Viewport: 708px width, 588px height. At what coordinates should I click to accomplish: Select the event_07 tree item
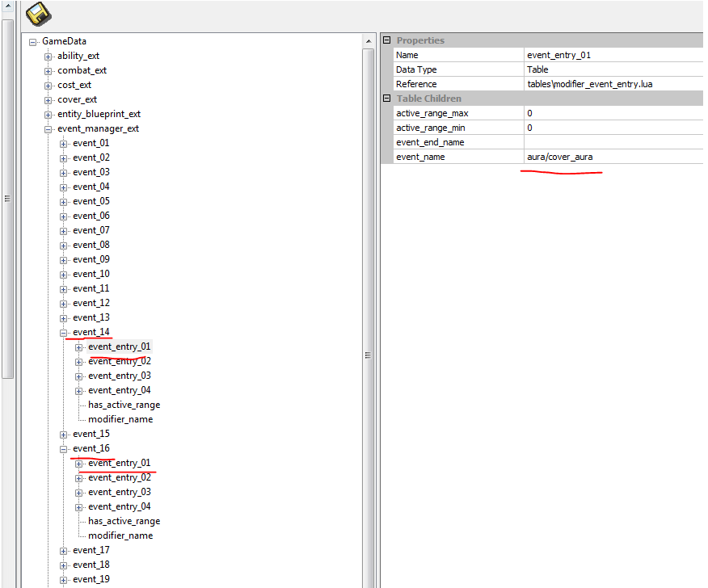pos(91,230)
